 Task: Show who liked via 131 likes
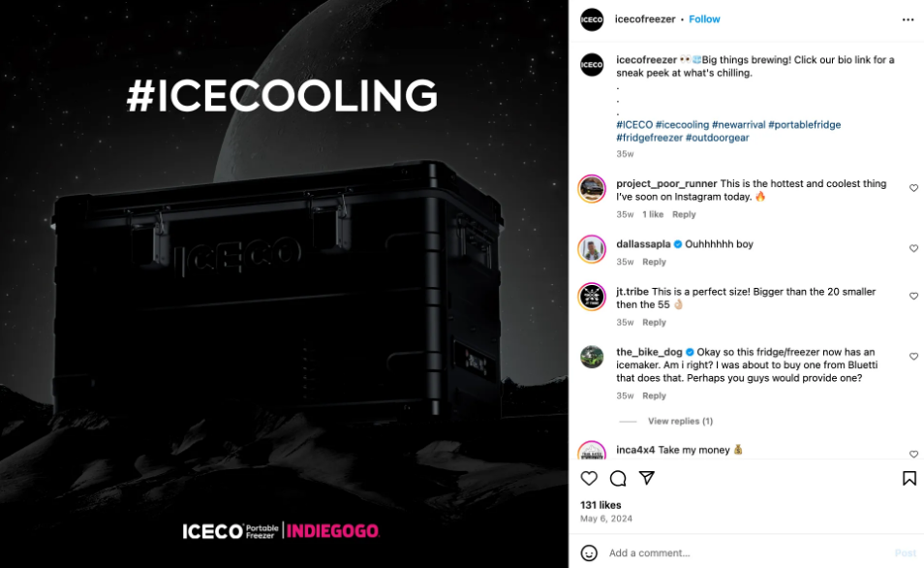601,505
